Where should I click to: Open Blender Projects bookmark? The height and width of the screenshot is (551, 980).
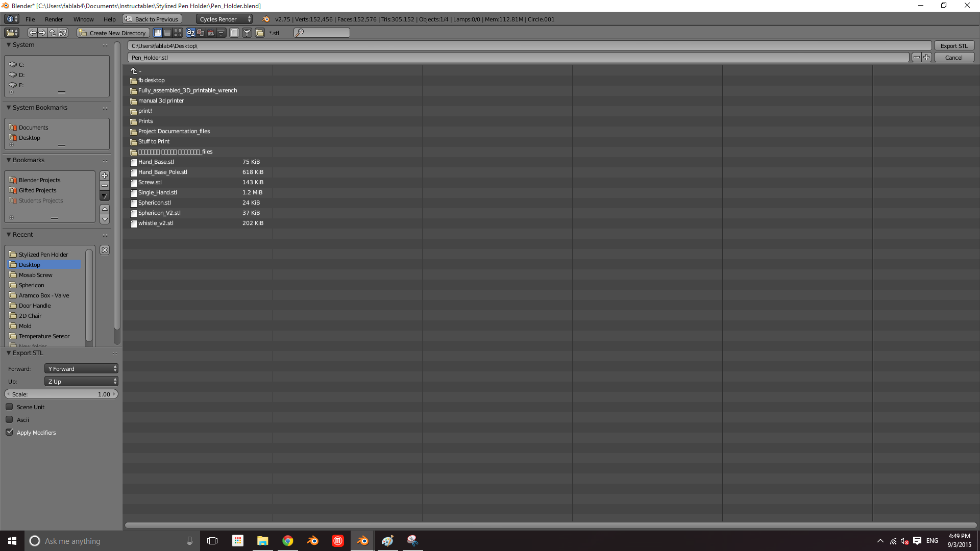(50, 180)
